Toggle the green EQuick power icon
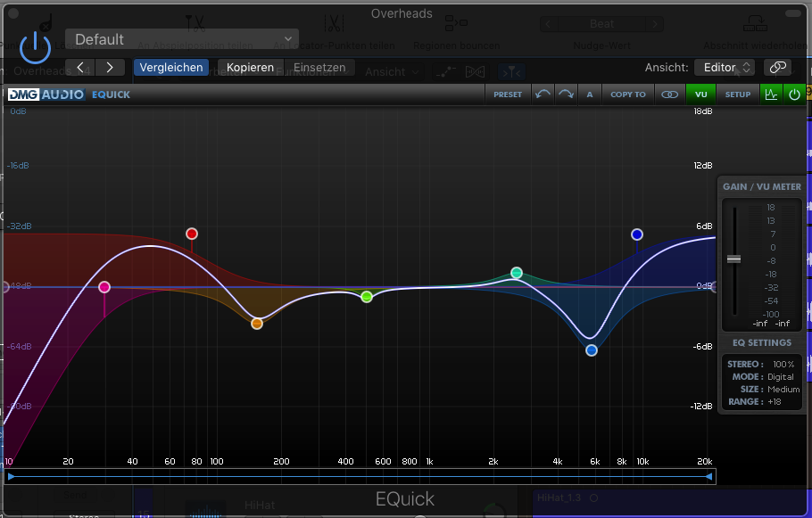The image size is (812, 518). (794, 95)
